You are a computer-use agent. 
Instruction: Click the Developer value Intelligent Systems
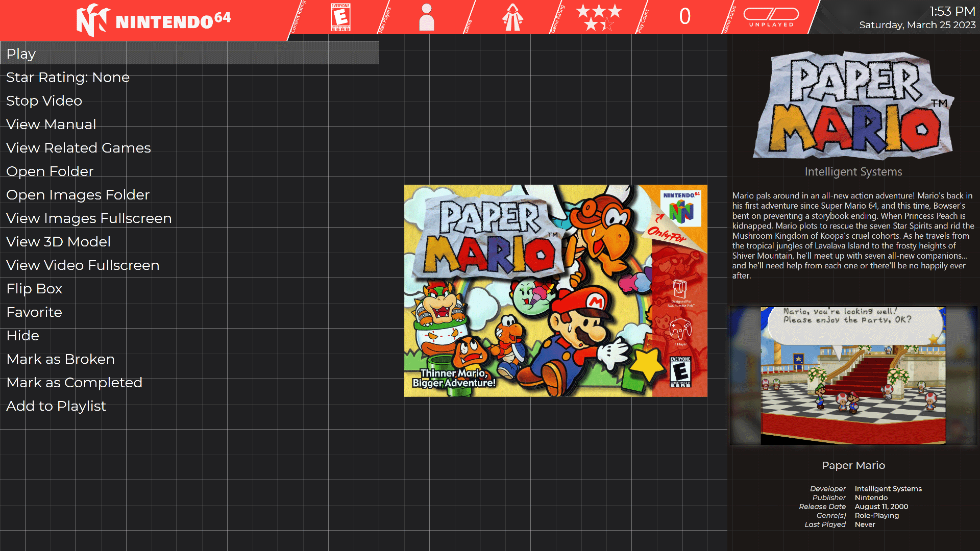(888, 489)
